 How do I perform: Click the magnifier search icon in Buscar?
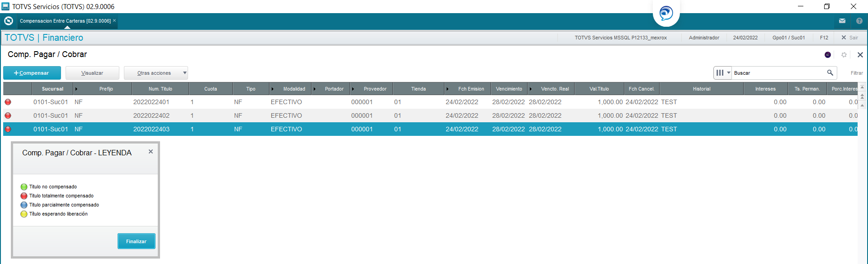tap(830, 72)
